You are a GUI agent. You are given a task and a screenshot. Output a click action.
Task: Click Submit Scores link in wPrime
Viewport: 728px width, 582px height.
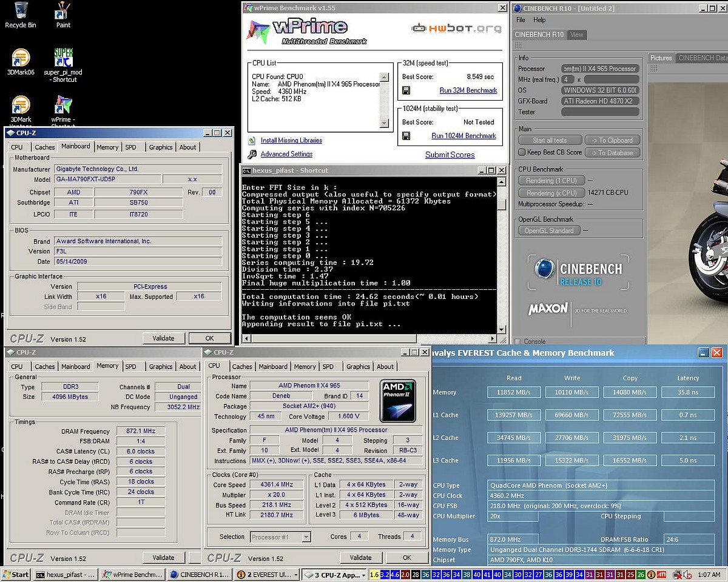(x=450, y=155)
